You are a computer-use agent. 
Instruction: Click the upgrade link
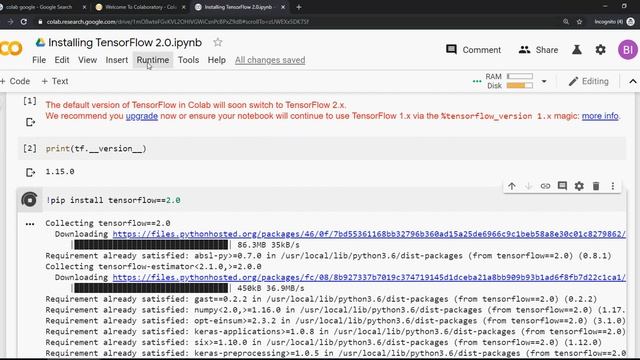142,116
